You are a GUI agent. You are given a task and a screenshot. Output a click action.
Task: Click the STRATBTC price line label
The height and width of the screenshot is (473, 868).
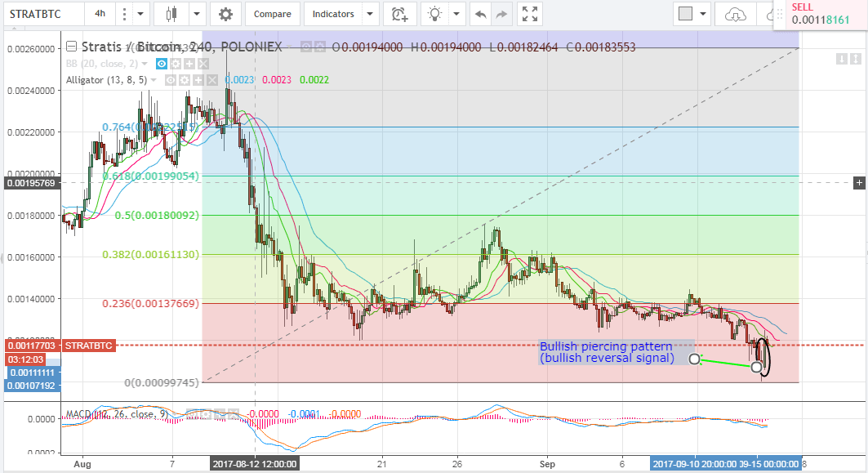click(x=88, y=346)
